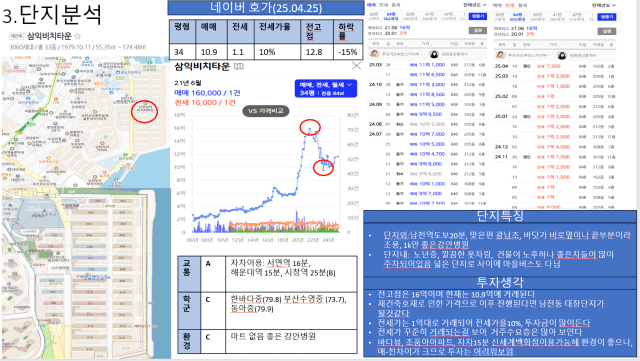The image size is (640, 361).
Task: Click the 하락률 column header cell
Action: (349, 31)
